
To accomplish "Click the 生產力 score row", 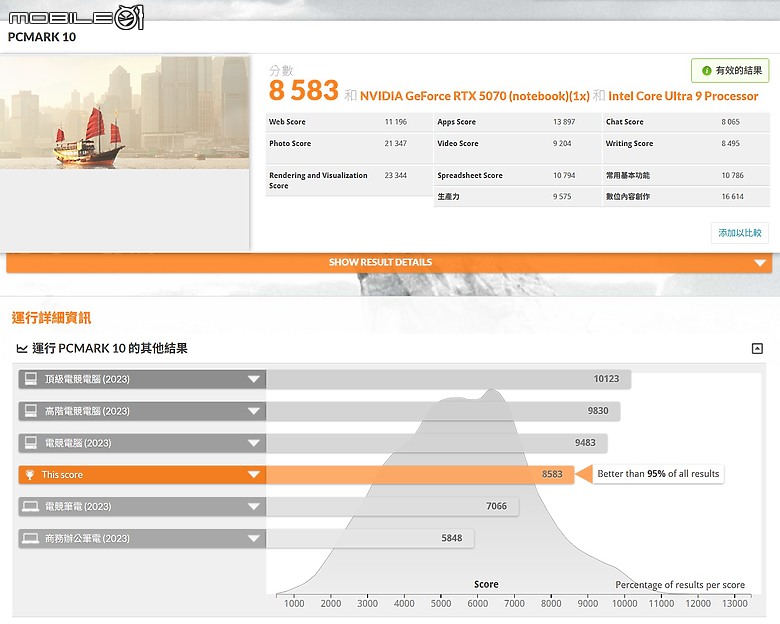I will point(517,197).
